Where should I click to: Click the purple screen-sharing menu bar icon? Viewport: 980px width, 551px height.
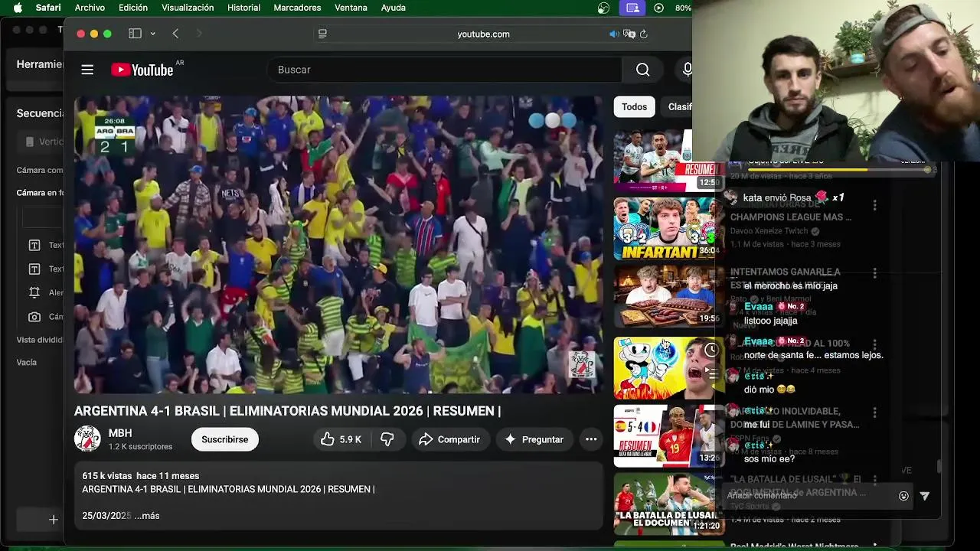632,8
